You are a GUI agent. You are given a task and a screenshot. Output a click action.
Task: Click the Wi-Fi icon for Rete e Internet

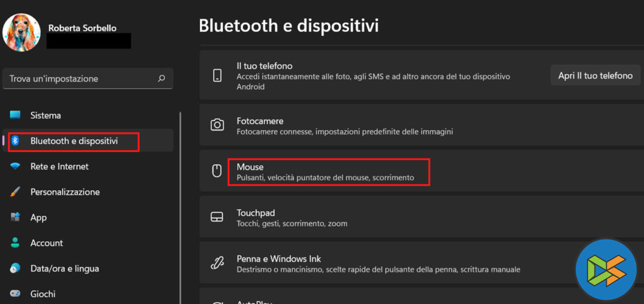pos(16,166)
